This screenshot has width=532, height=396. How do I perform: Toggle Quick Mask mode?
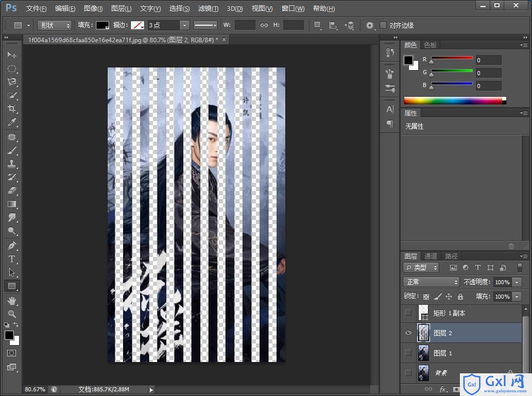(x=12, y=353)
